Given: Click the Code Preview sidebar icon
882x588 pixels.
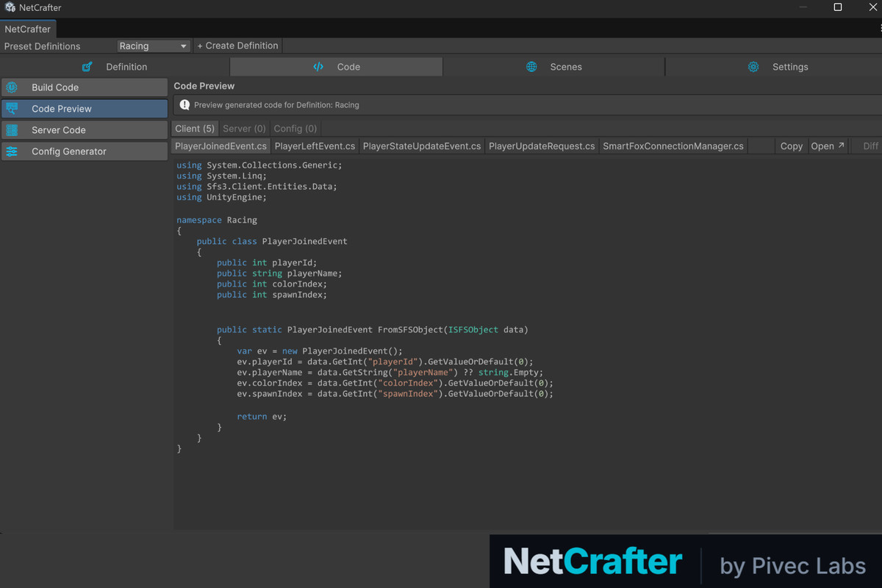Looking at the screenshot, I should (x=12, y=109).
